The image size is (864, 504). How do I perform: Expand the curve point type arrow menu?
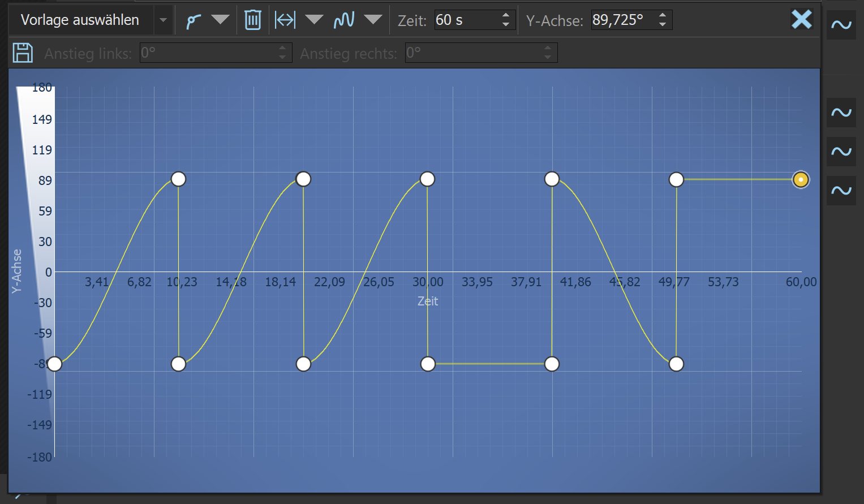click(220, 20)
